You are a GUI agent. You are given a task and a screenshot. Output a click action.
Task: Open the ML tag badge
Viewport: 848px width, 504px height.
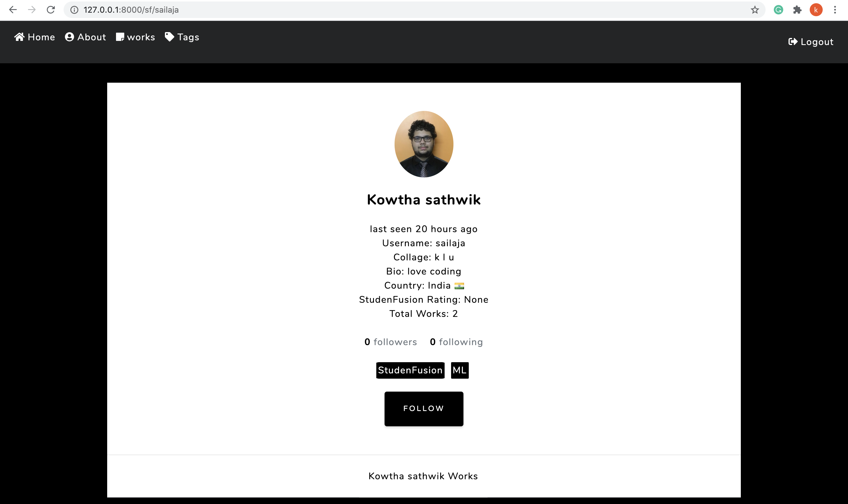(x=460, y=370)
